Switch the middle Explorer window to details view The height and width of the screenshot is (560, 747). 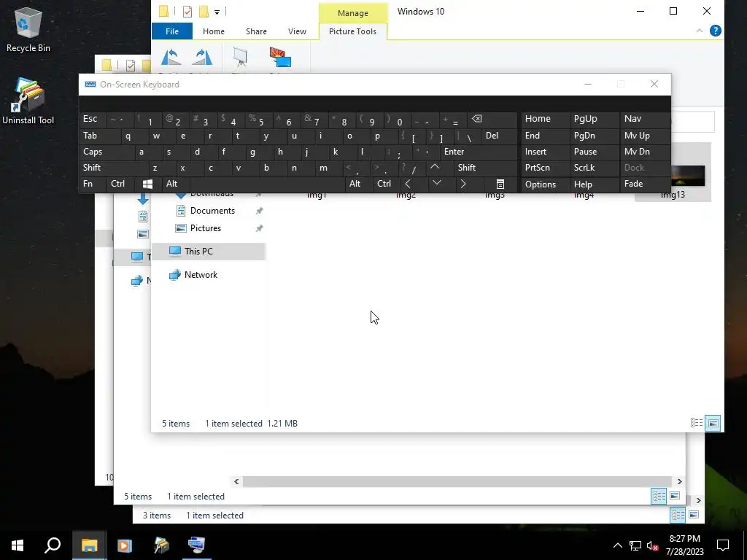pyautogui.click(x=659, y=496)
